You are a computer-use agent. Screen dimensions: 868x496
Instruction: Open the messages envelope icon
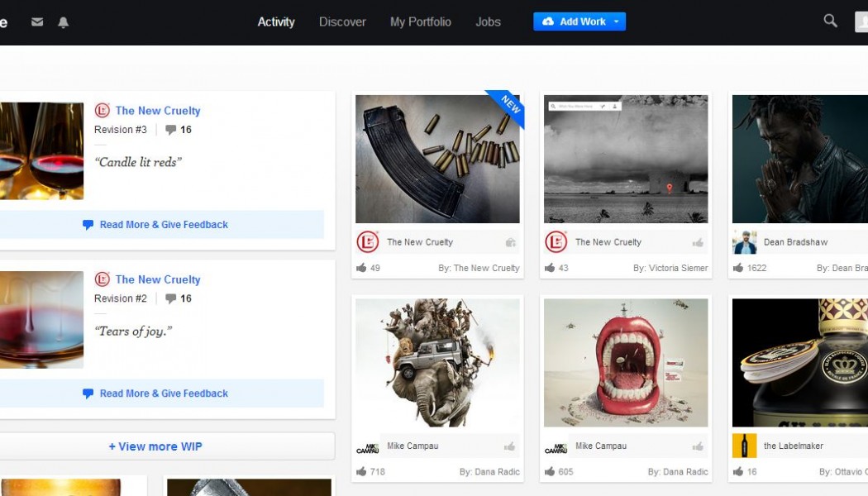coord(37,22)
